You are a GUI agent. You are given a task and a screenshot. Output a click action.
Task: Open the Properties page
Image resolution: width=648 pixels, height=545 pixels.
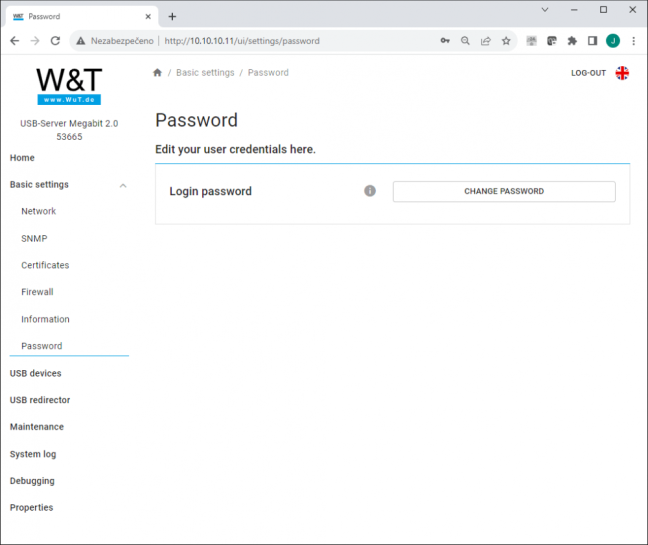point(31,507)
